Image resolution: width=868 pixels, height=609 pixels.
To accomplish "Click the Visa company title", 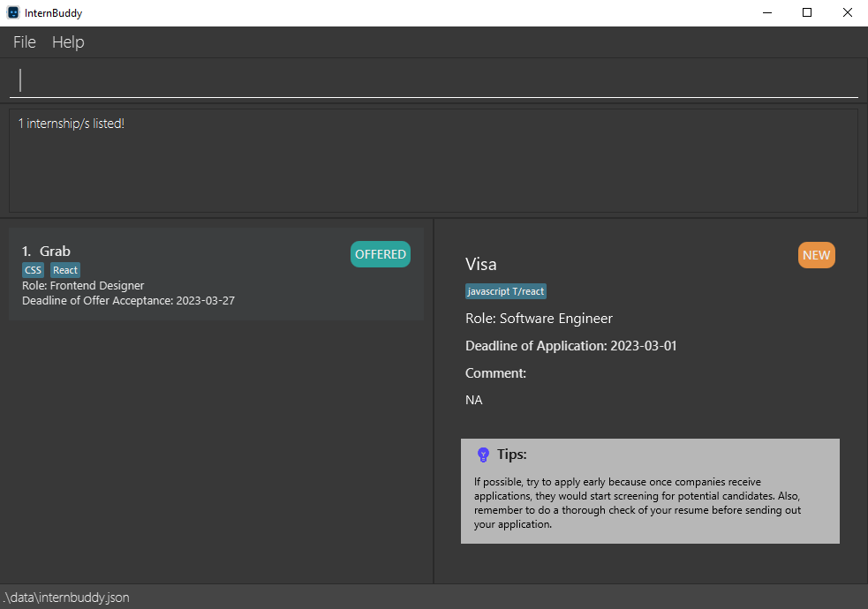I will [x=481, y=264].
